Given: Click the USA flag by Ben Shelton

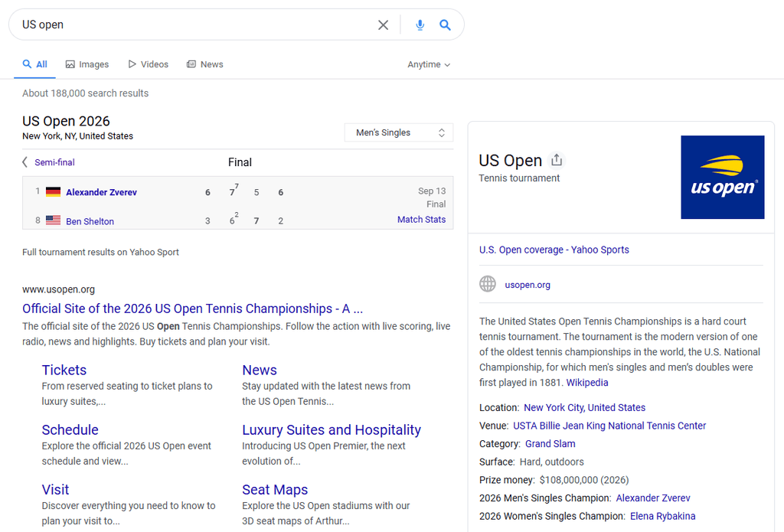Looking at the screenshot, I should [x=53, y=220].
